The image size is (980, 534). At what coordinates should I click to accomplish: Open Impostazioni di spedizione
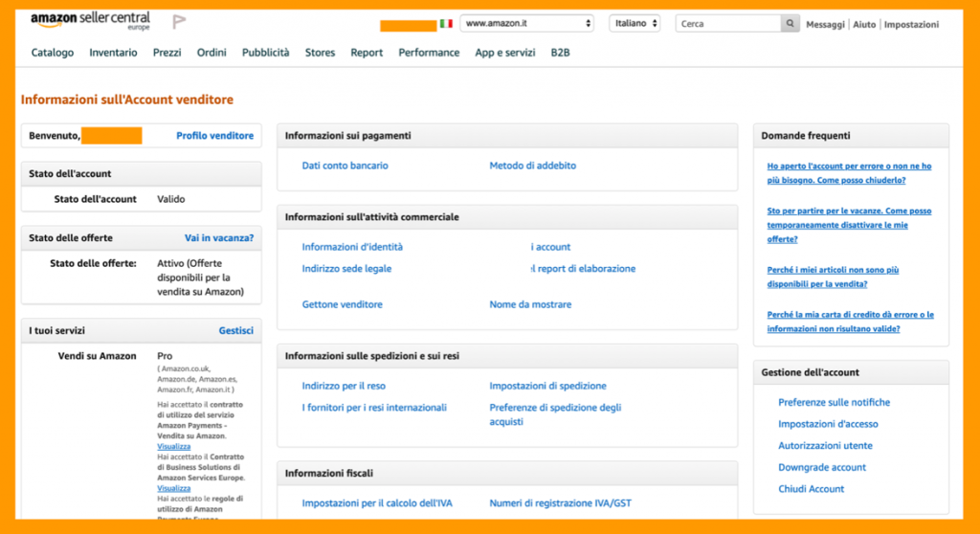coord(548,386)
